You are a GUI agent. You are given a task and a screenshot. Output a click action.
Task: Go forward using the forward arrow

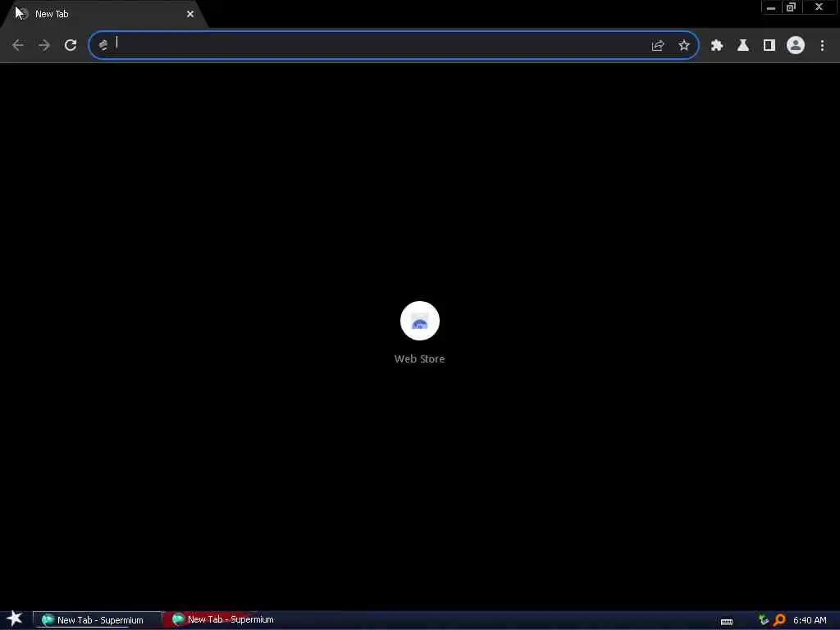44,46
